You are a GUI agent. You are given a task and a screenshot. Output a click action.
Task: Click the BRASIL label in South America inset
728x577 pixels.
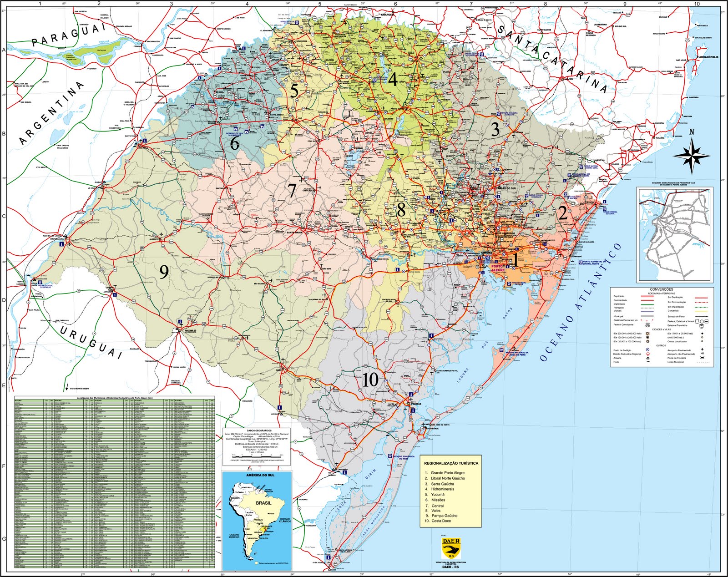tap(263, 503)
